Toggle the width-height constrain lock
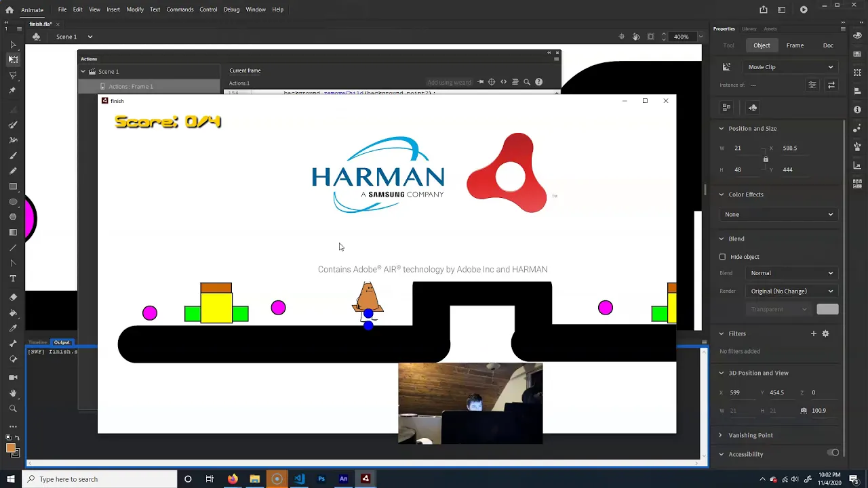Image resolution: width=868 pixels, height=488 pixels. tap(766, 159)
